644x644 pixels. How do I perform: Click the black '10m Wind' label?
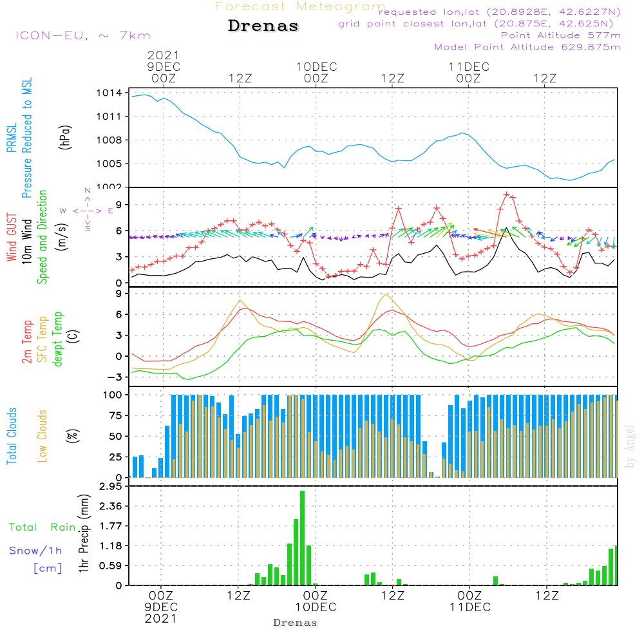click(26, 241)
